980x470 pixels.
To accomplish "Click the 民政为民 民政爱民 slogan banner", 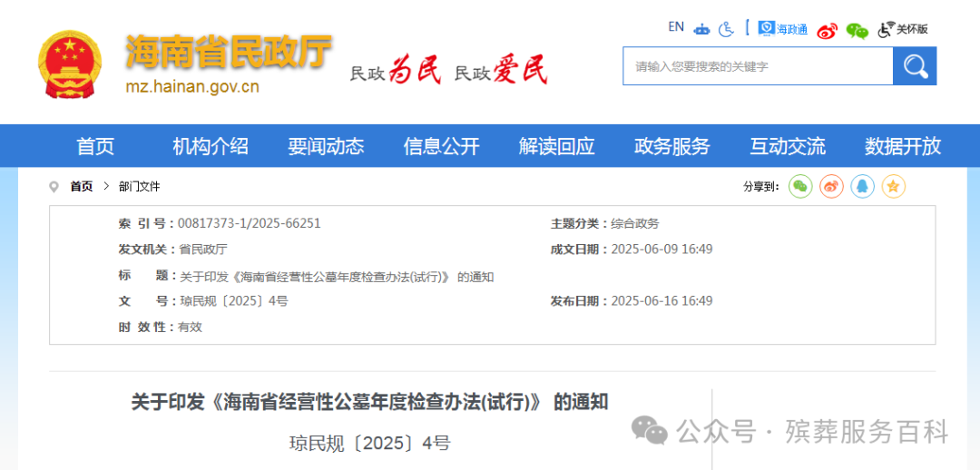I will point(449,71).
